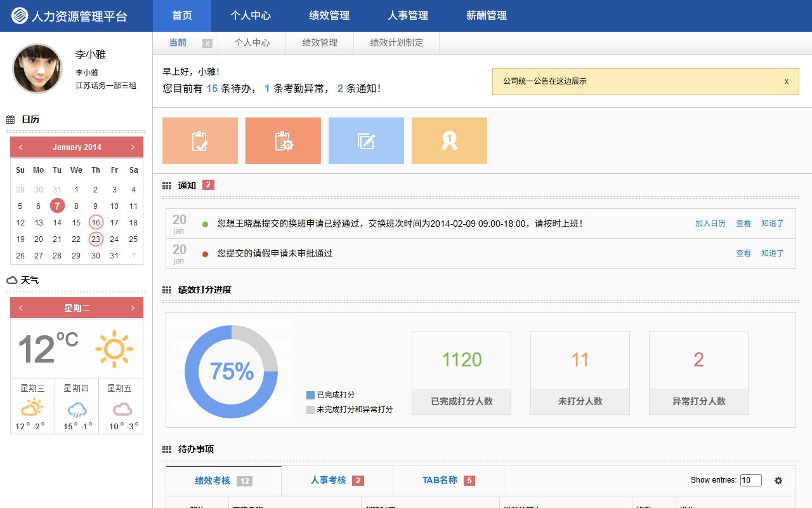812x508 pixels.
Task: Click the 星期三 partly cloudy icon
Action: coord(32,408)
